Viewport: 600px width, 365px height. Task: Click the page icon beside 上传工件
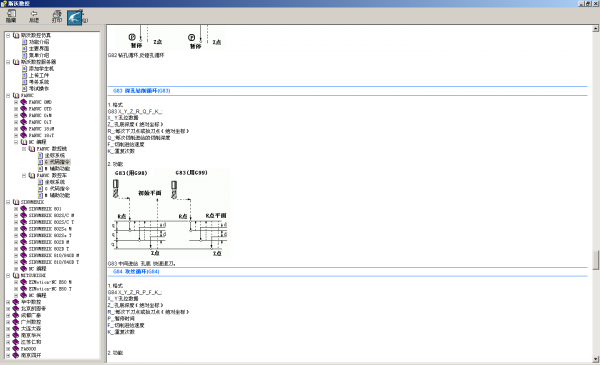pyautogui.click(x=24, y=75)
